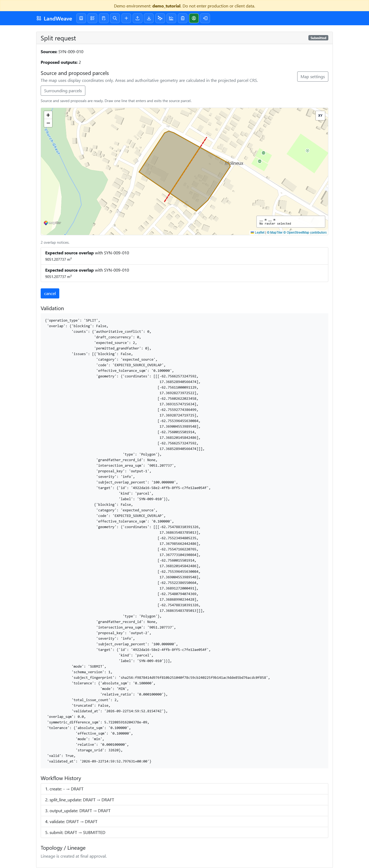Select the first Expected source overlap notice
Viewport: 369px width, 868px height.
coord(184,256)
